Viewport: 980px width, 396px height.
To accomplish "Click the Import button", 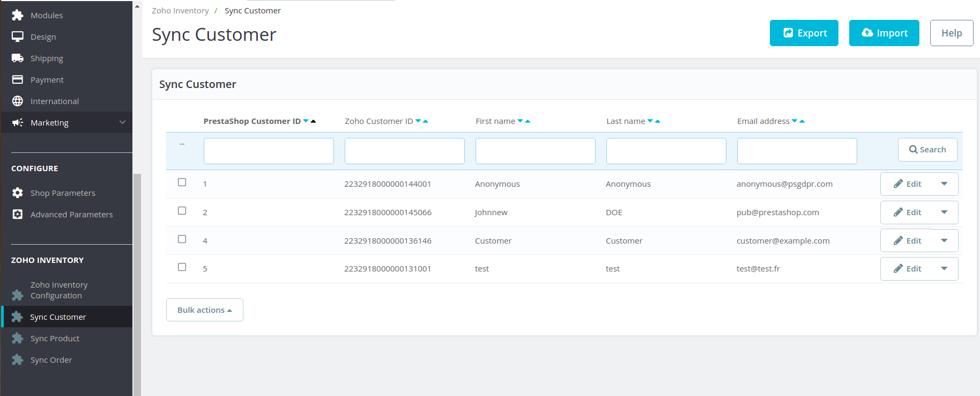I will tap(884, 33).
